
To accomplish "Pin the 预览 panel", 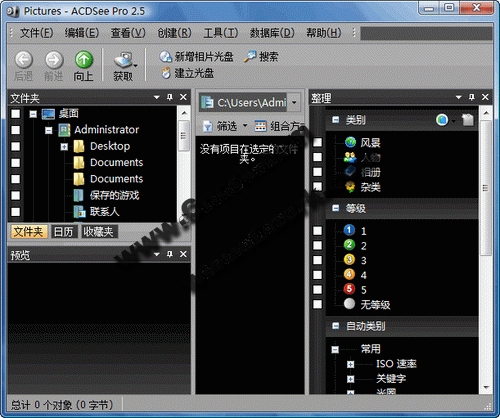I will [x=170, y=254].
